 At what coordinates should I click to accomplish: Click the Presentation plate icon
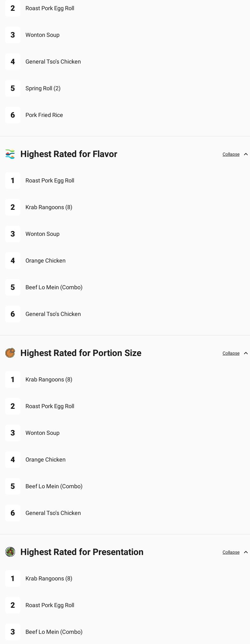[10, 552]
